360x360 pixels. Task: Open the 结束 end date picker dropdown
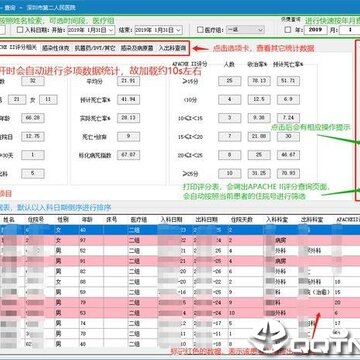[179, 30]
